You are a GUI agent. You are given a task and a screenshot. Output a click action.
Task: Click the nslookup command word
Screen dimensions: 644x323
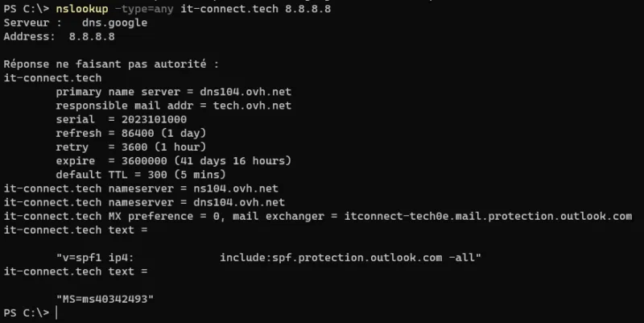point(82,9)
